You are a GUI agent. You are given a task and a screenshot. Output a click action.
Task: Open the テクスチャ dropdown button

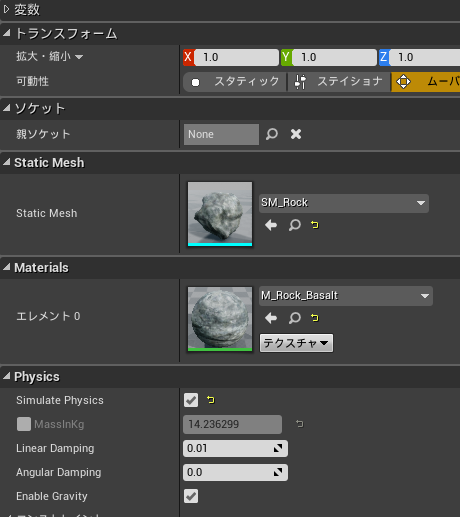[296, 343]
